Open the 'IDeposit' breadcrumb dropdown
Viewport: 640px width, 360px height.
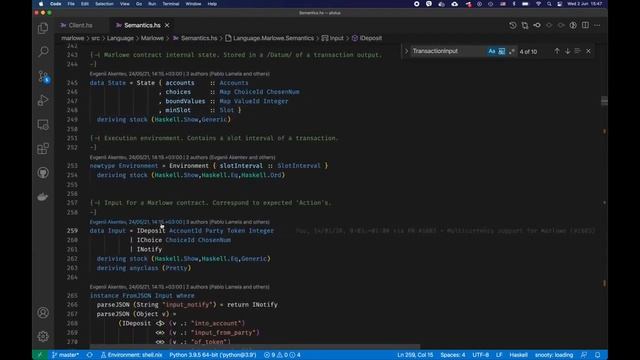pos(367,38)
